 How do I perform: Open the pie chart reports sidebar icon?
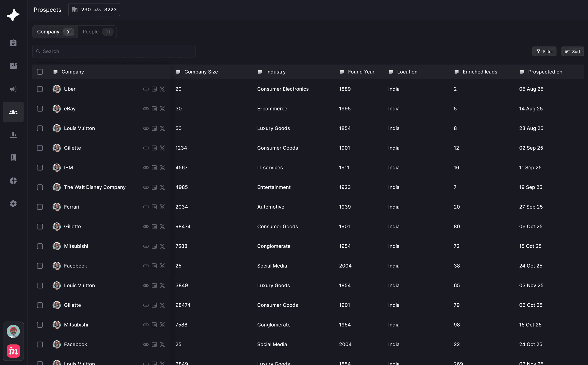click(13, 181)
